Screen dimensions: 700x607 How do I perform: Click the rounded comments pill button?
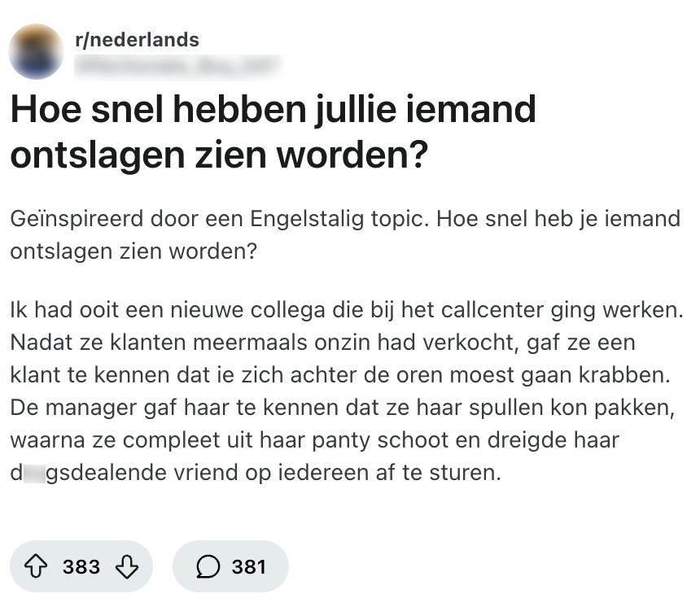[230, 566]
